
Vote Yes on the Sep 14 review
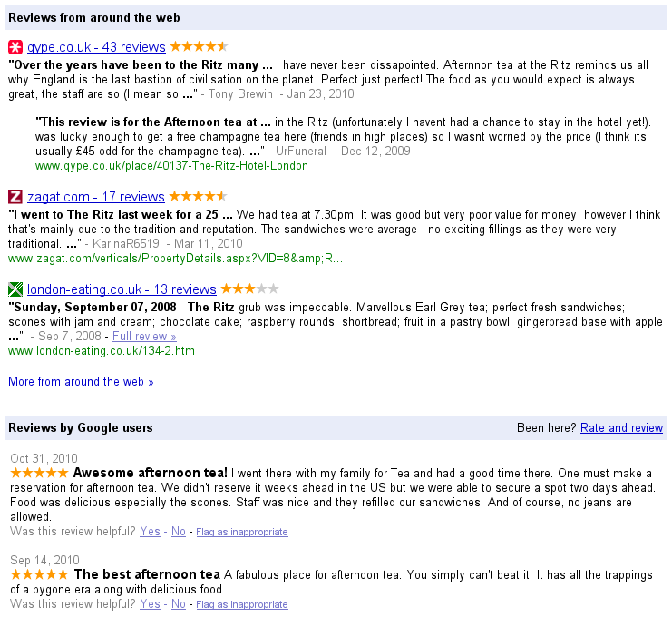[150, 604]
